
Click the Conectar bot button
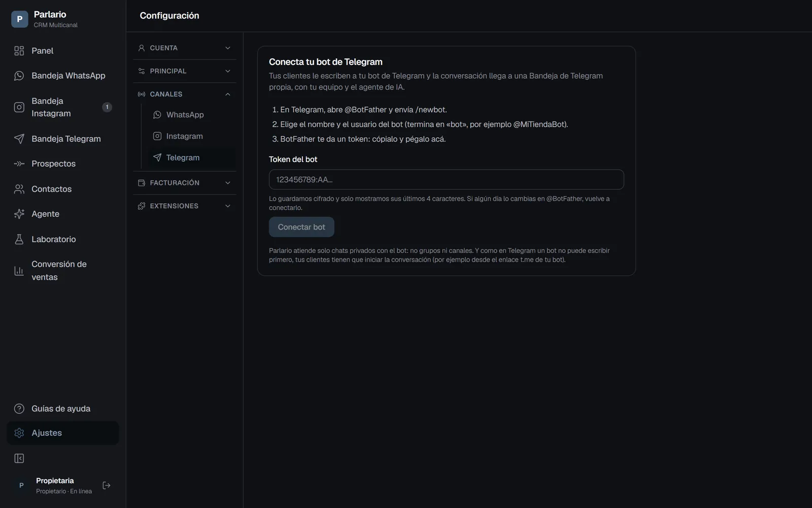point(301,227)
